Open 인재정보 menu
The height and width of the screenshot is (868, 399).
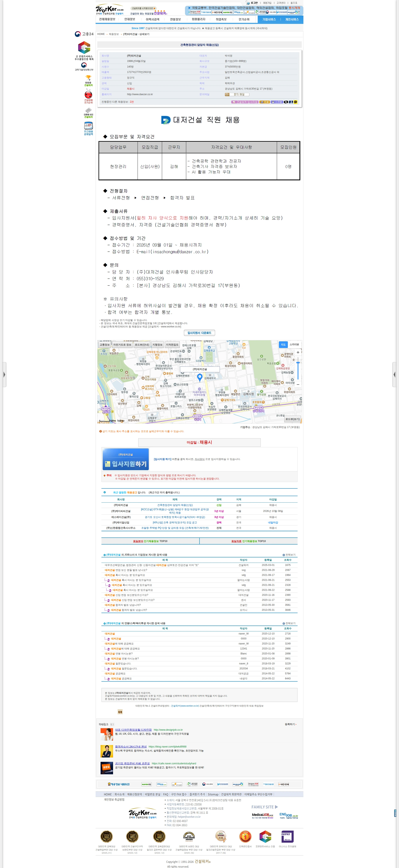tap(130, 20)
